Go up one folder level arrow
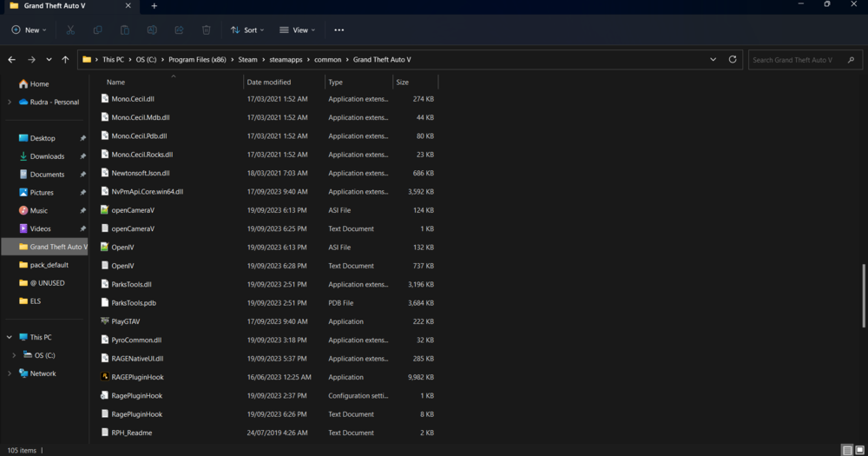Image resolution: width=868 pixels, height=456 pixels. pos(65,59)
